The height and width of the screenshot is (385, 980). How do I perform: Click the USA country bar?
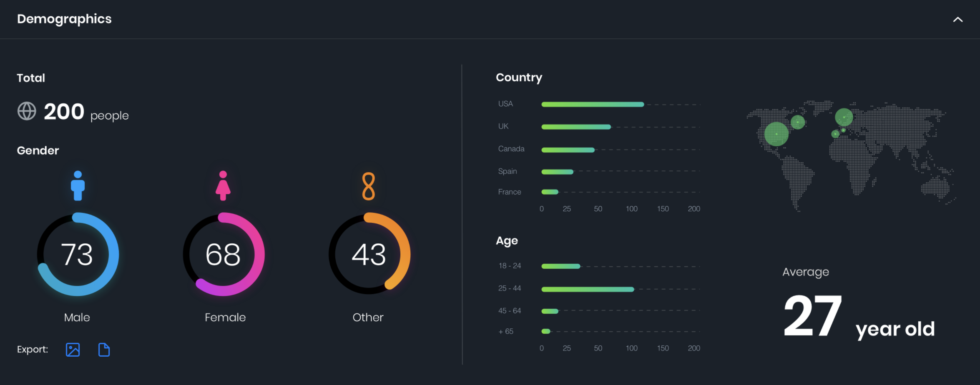coord(593,104)
